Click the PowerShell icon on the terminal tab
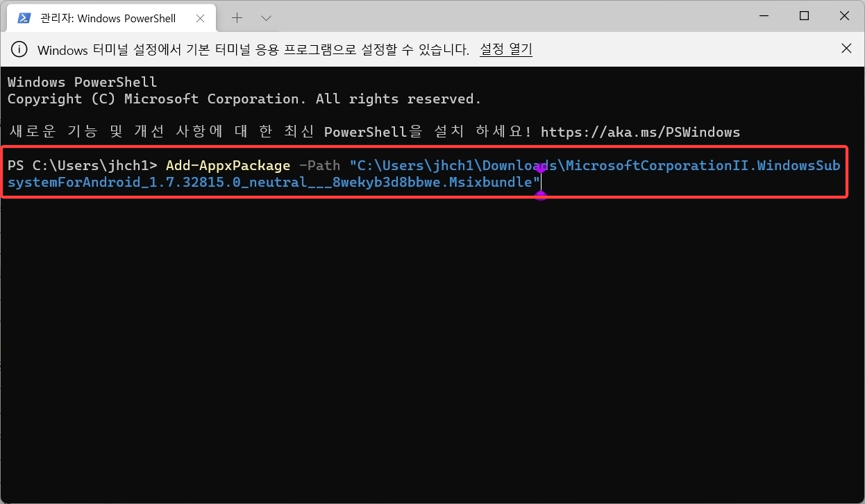Screen dimensions: 865x504 (24, 17)
